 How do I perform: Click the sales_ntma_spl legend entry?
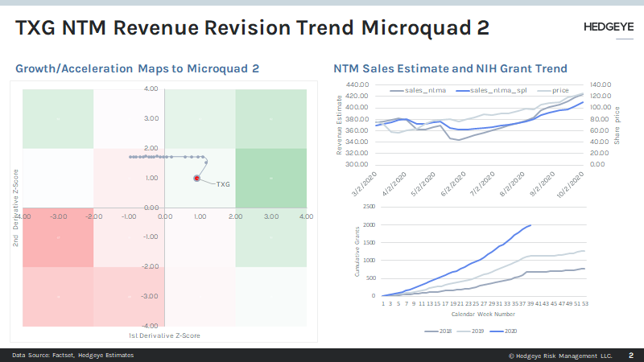[492, 90]
